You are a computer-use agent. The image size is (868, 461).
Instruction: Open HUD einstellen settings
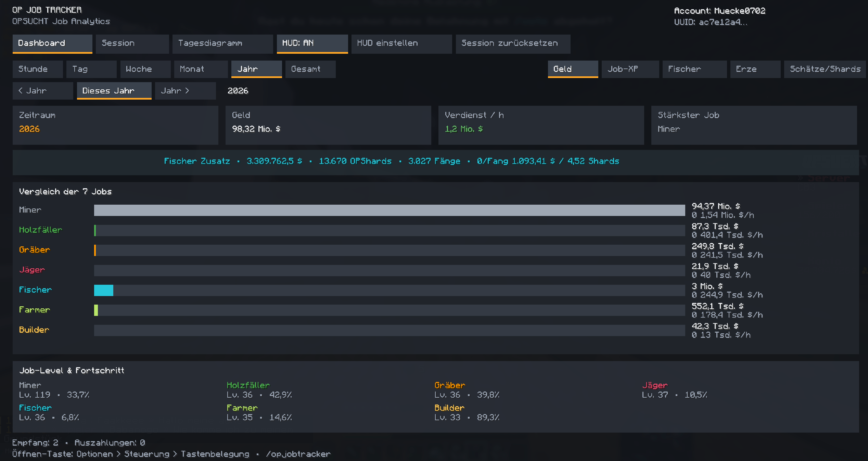coord(402,43)
